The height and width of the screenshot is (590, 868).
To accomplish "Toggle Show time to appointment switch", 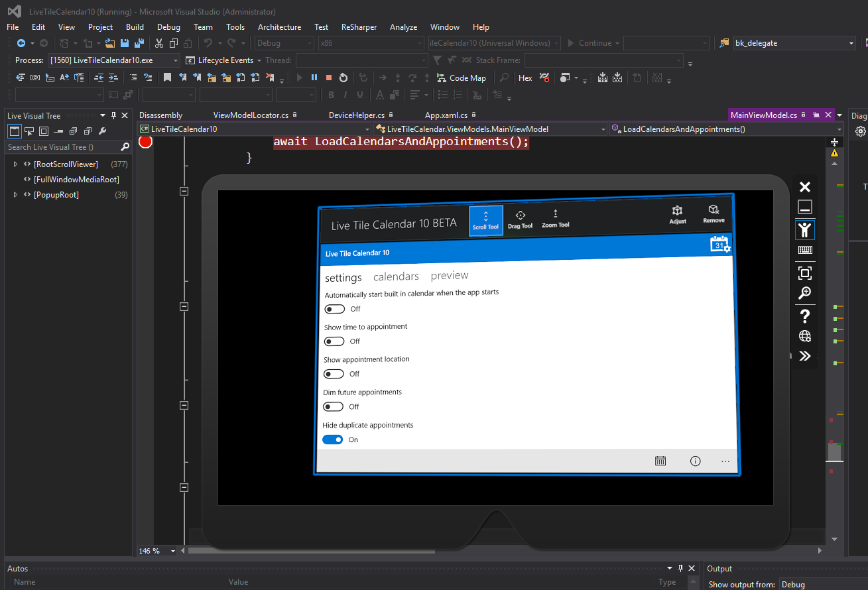I will pos(334,341).
